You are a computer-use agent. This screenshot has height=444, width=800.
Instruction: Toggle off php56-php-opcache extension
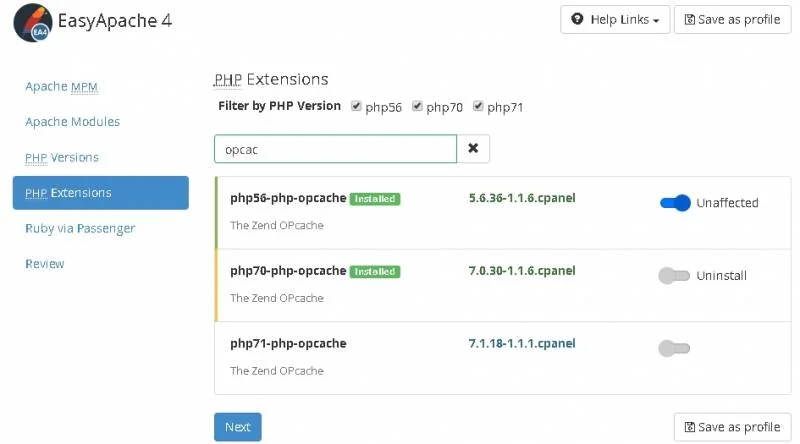675,203
